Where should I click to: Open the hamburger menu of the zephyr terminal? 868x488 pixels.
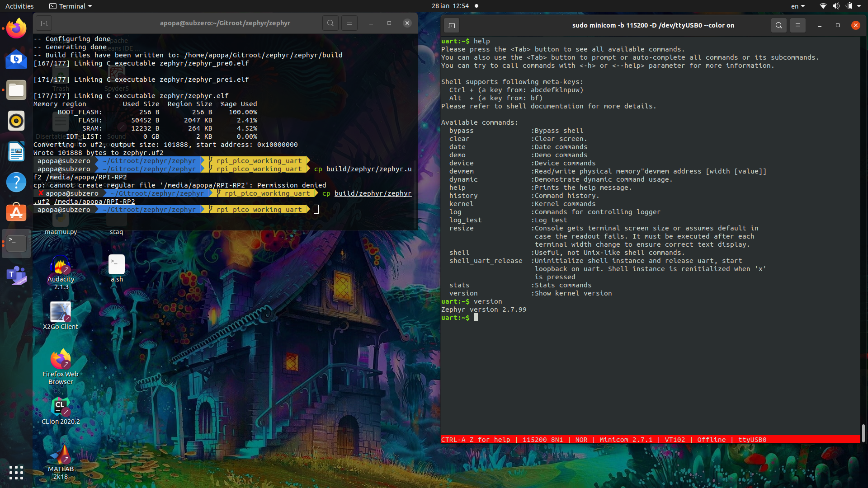coord(349,23)
